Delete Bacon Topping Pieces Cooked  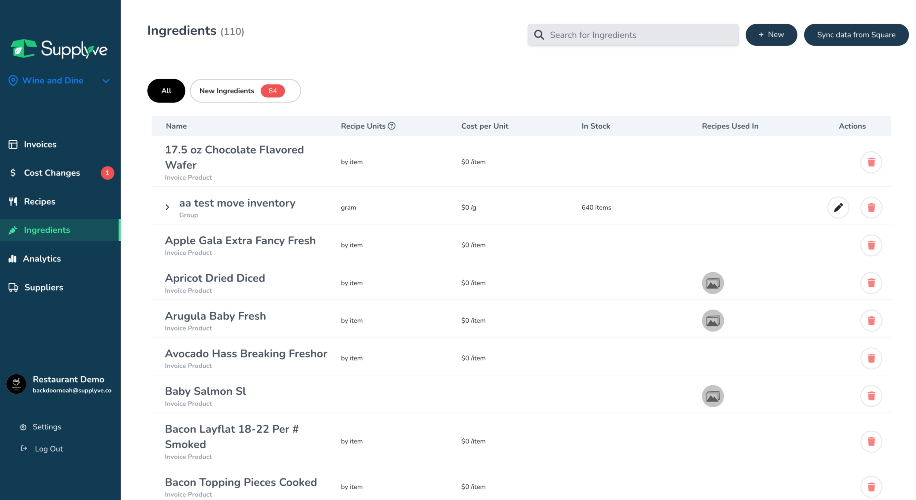tap(871, 487)
